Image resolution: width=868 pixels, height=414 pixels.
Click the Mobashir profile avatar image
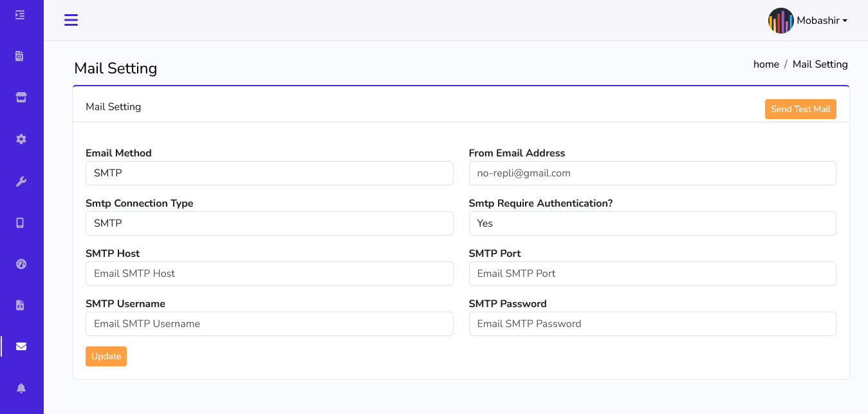click(x=780, y=20)
